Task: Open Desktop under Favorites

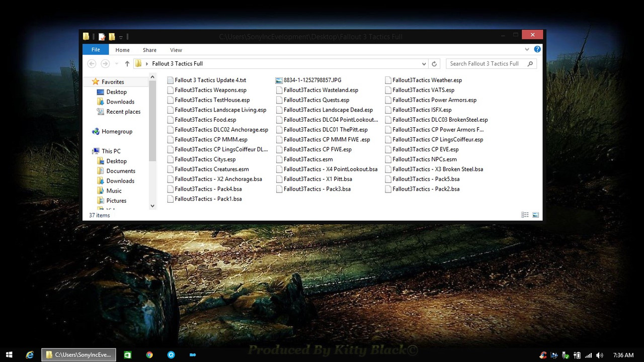Action: point(116,92)
